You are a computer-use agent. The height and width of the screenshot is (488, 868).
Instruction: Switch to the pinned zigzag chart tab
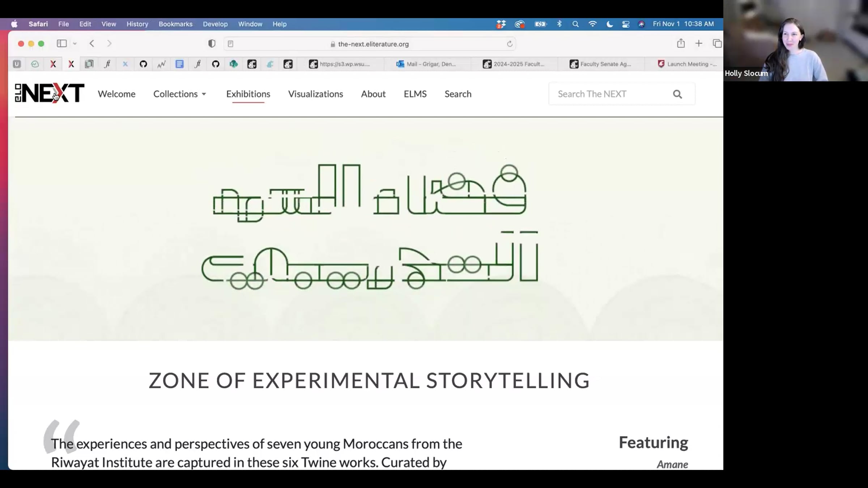tap(161, 64)
